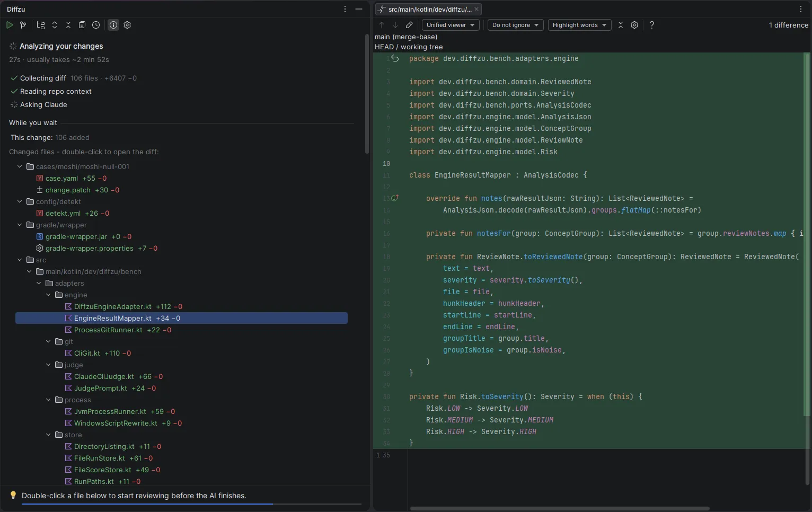Collapse the judge folder

[x=48, y=365]
